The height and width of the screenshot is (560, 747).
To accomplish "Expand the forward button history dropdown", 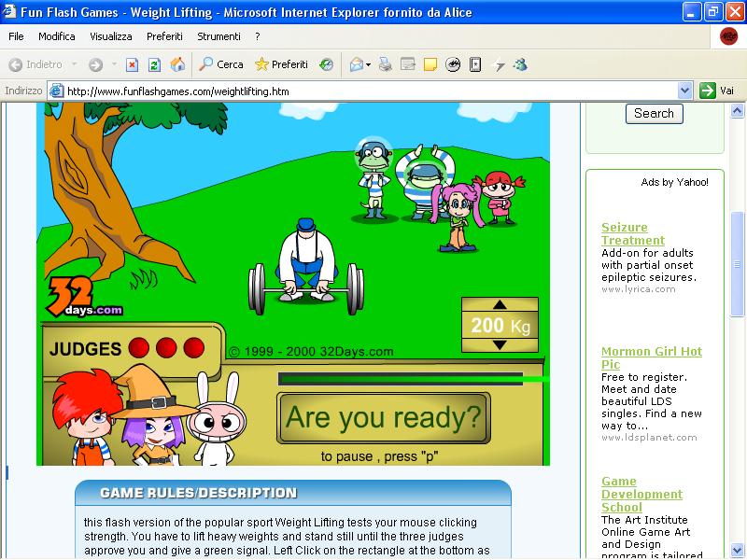I will click(114, 63).
